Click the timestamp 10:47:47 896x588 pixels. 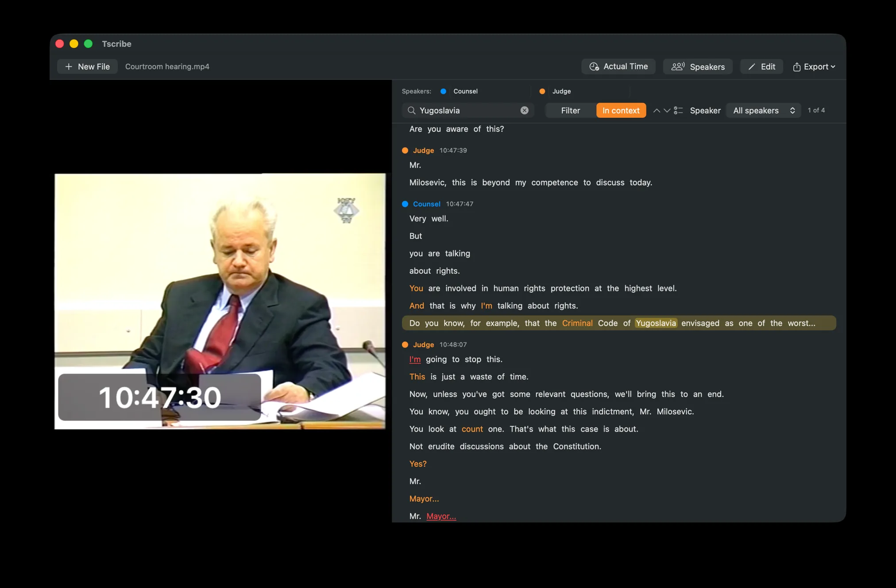tap(460, 204)
